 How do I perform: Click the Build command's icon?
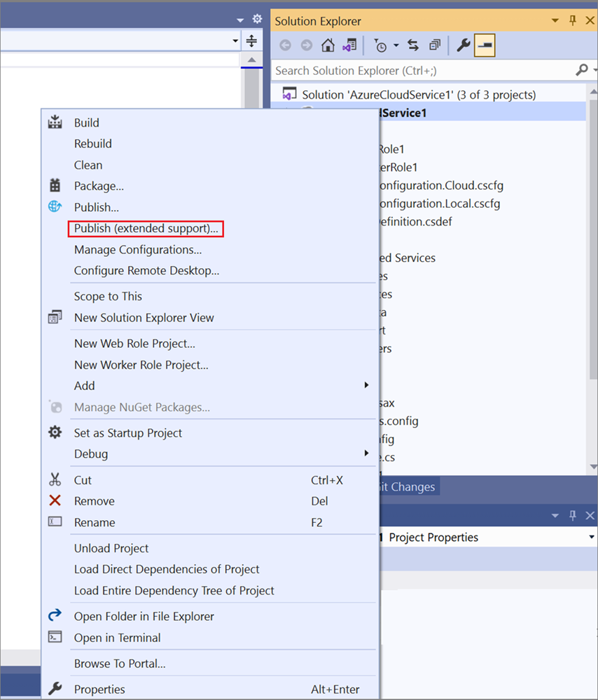coord(55,122)
